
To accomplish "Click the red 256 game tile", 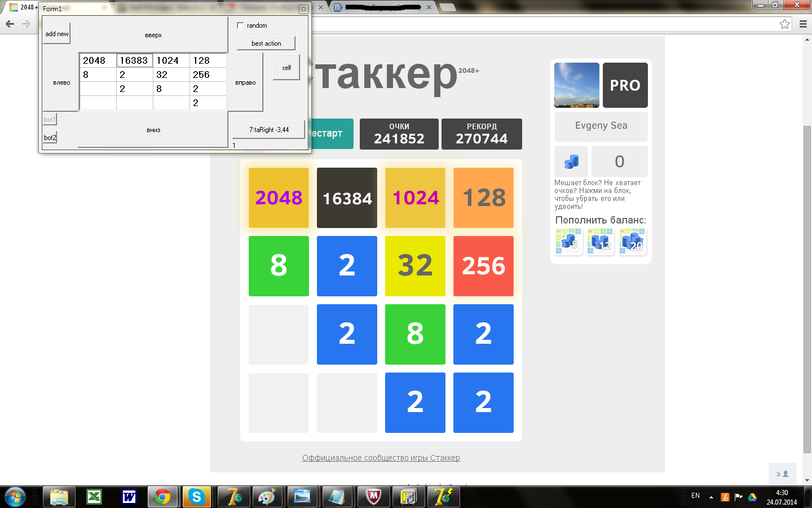I will pyautogui.click(x=483, y=266).
